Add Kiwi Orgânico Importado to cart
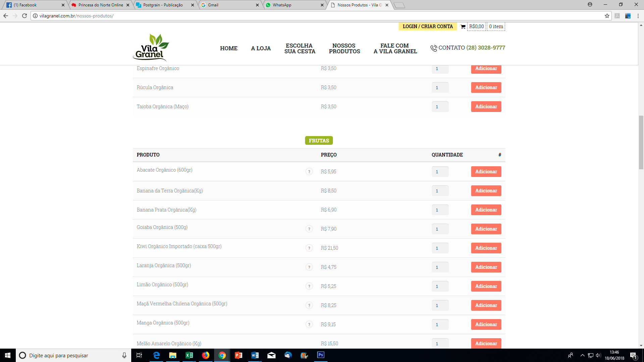The height and width of the screenshot is (362, 644). pos(486,248)
